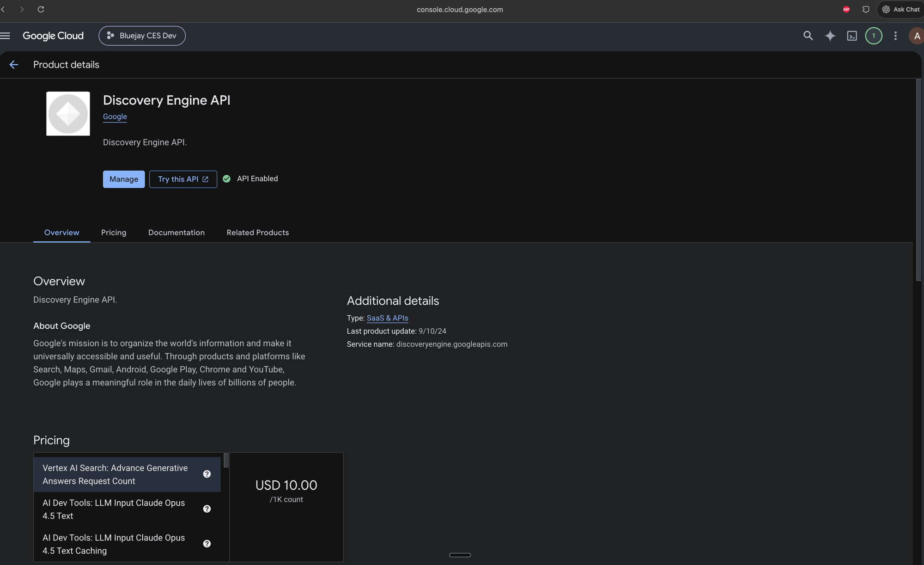Open the SaaS & APIs type link
This screenshot has height=565, width=924.
[387, 318]
